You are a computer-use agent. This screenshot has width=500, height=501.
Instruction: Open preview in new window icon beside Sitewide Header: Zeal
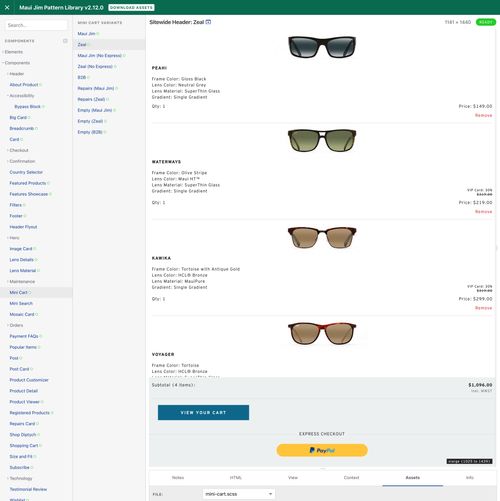tap(208, 22)
